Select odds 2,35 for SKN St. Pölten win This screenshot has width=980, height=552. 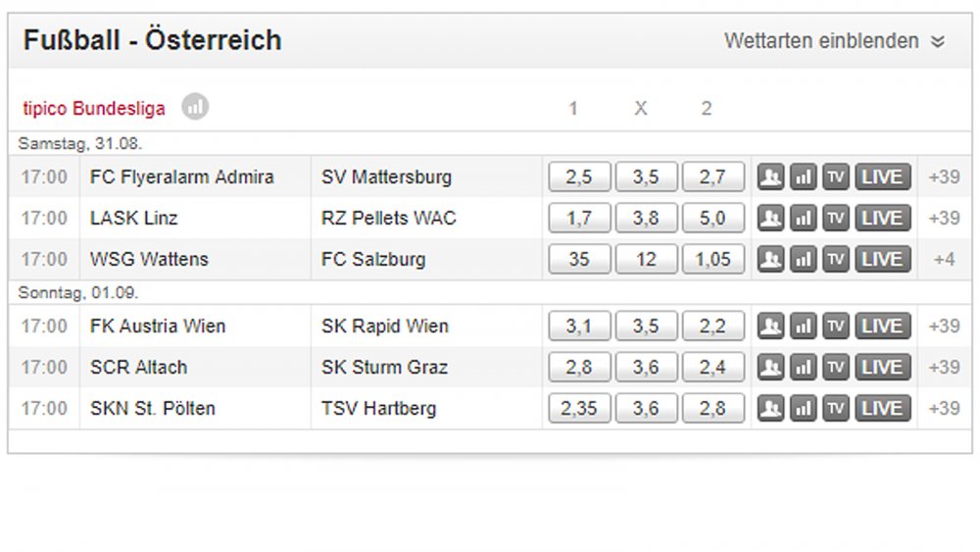pyautogui.click(x=579, y=409)
